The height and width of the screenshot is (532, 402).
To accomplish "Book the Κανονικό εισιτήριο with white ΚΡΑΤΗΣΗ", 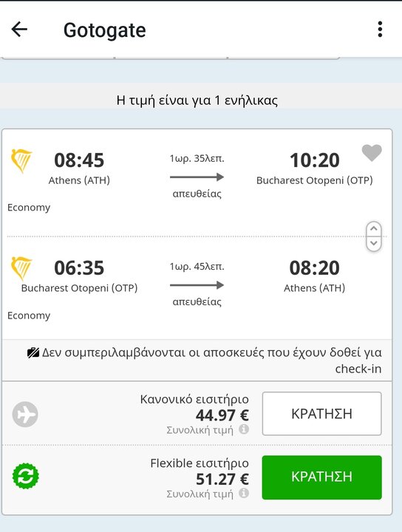I will (x=321, y=414).
